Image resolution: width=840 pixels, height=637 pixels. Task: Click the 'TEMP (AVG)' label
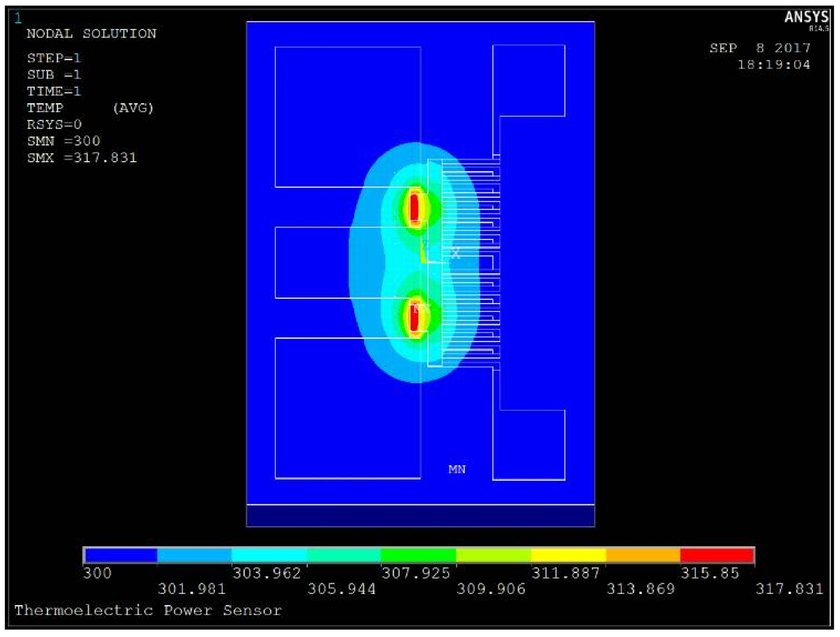[90, 108]
